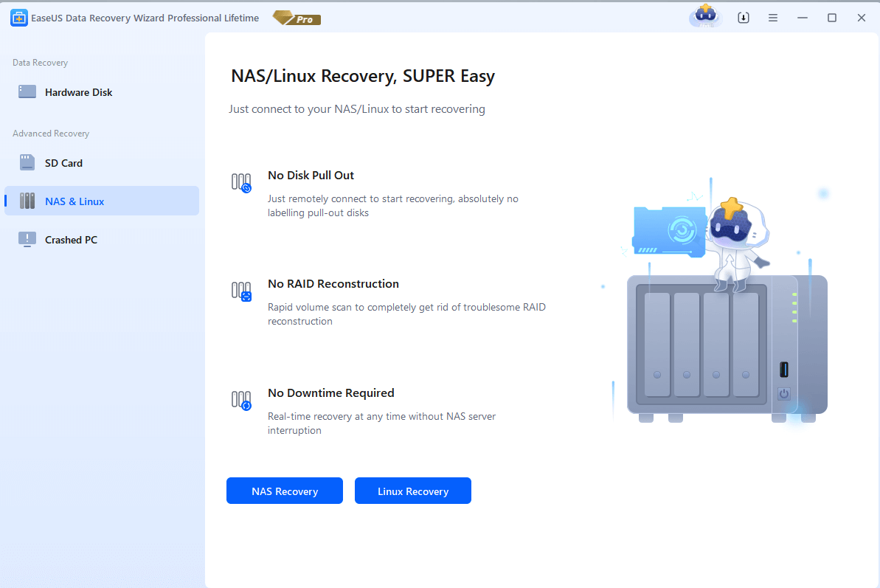The image size is (880, 588).
Task: Open the EaseUS robot assistant
Action: (705, 16)
